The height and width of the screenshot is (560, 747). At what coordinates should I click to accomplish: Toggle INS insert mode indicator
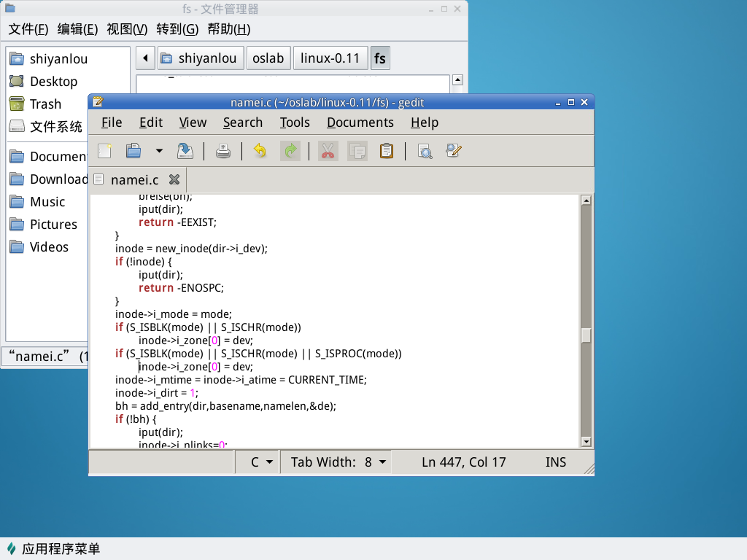[x=555, y=462]
